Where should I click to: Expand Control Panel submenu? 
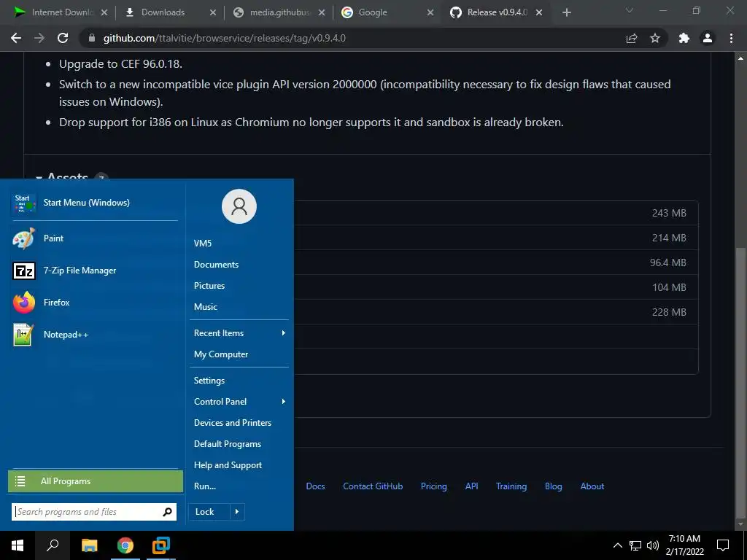pyautogui.click(x=239, y=402)
